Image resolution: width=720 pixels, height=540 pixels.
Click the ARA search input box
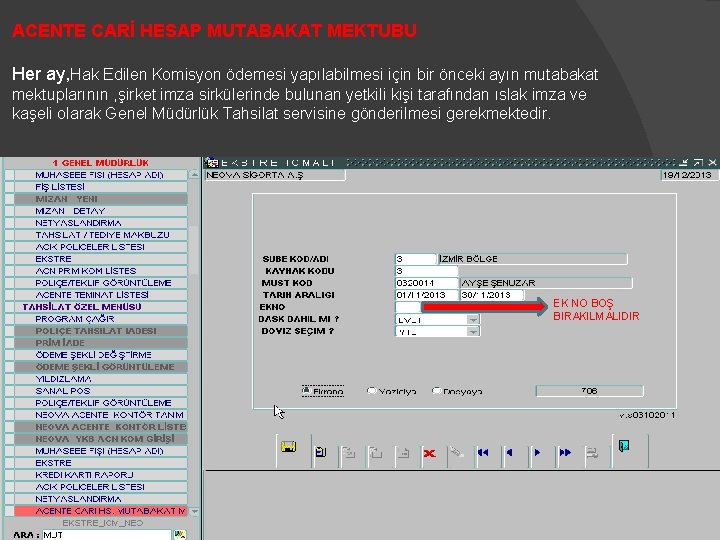107,535
